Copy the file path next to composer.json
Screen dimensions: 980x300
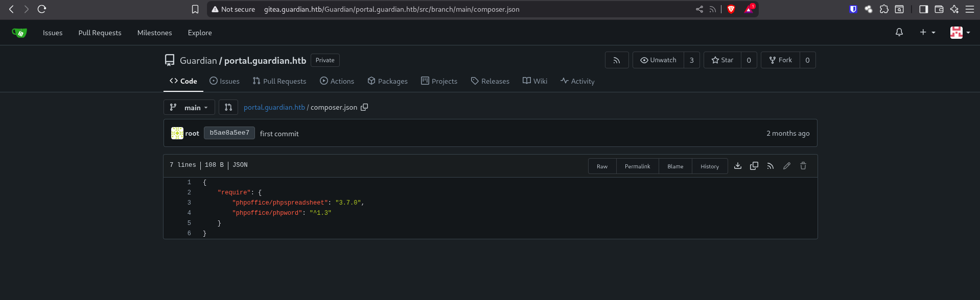(364, 107)
